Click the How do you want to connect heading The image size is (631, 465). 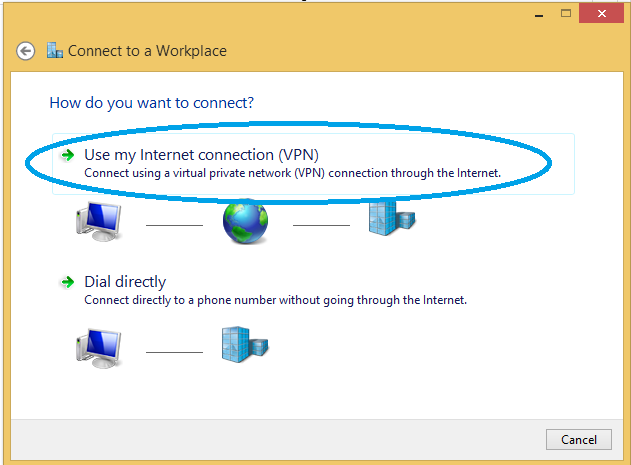point(152,103)
